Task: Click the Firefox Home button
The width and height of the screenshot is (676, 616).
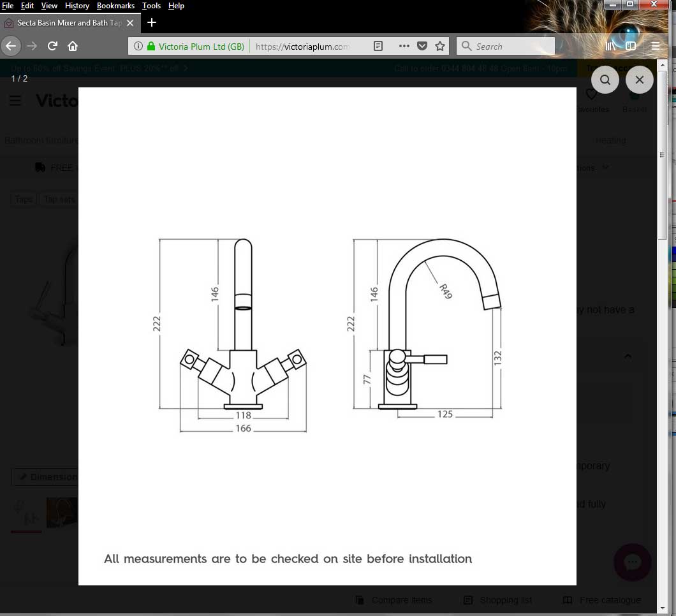Action: (x=73, y=46)
